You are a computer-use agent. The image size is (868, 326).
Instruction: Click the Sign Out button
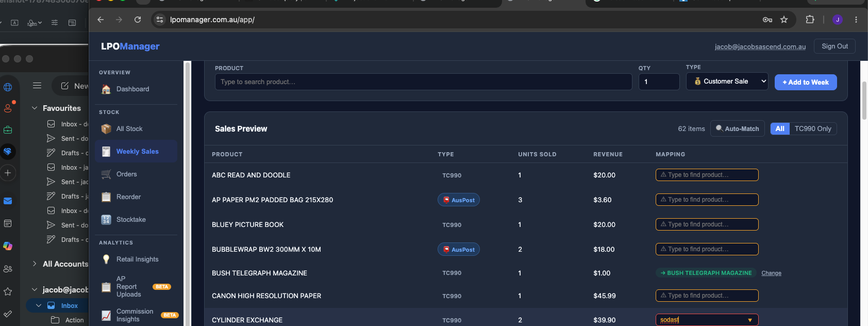point(834,46)
